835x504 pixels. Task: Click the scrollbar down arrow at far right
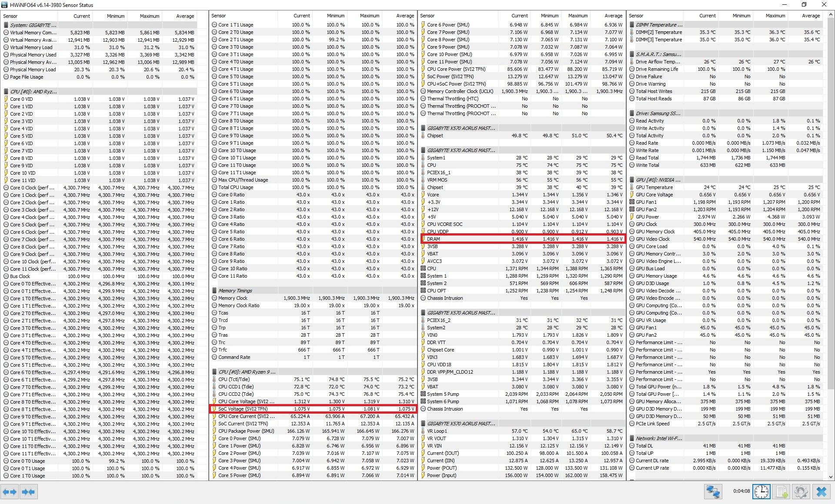pos(830,477)
